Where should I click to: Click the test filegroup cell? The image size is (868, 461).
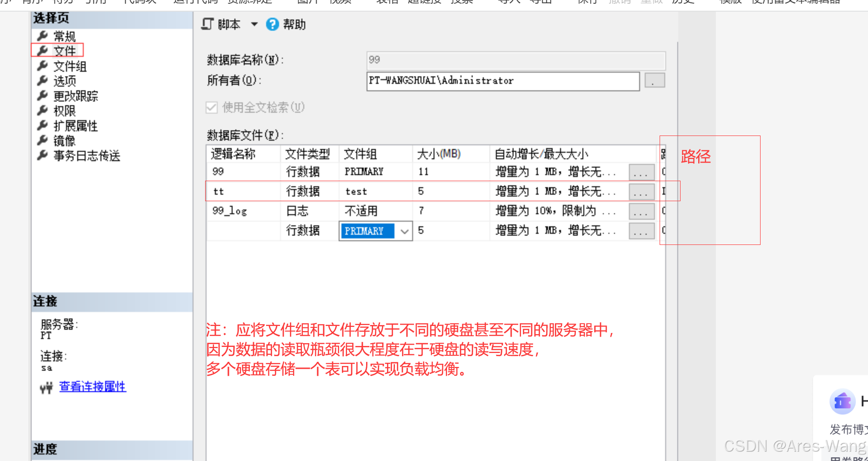pyautogui.click(x=376, y=191)
